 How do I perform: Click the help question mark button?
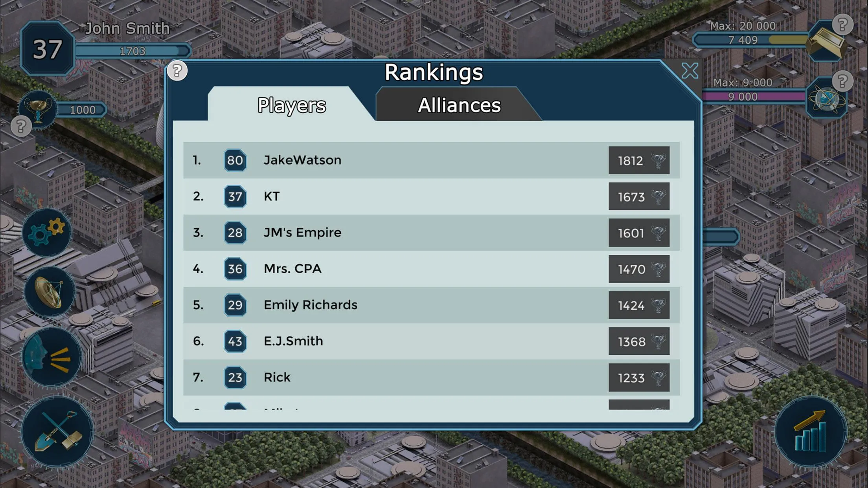[x=177, y=71]
